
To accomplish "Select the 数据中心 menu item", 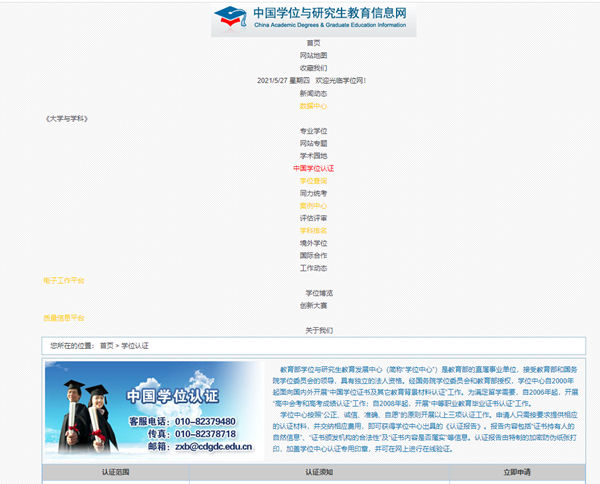I will (313, 105).
